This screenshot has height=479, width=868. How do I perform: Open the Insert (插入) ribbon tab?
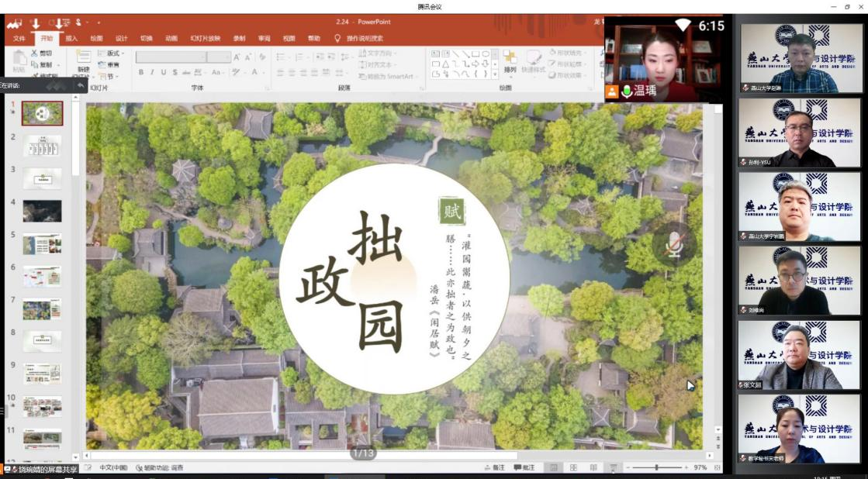click(71, 38)
